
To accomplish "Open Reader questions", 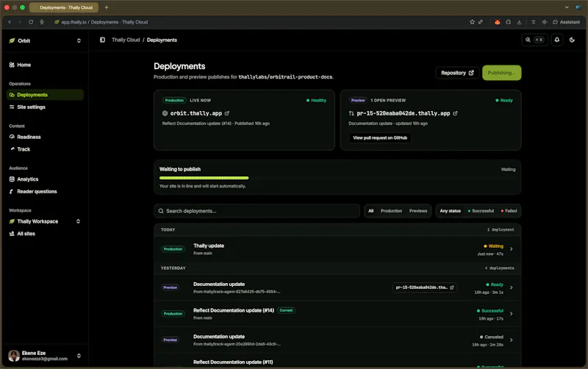I will click(x=45, y=191).
